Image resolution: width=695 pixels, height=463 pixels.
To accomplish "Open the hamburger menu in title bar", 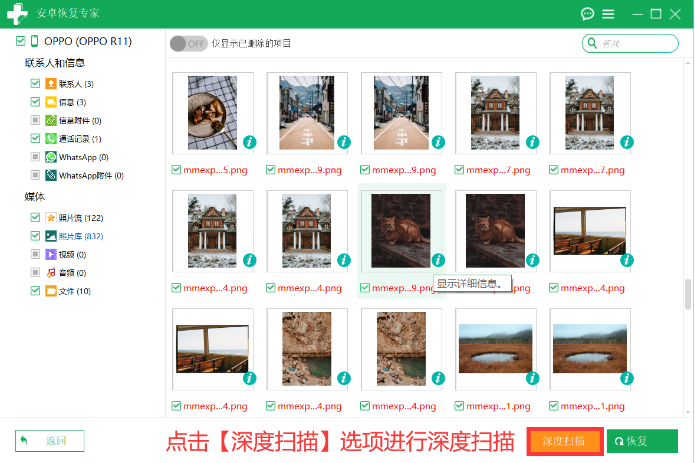I will (x=608, y=14).
